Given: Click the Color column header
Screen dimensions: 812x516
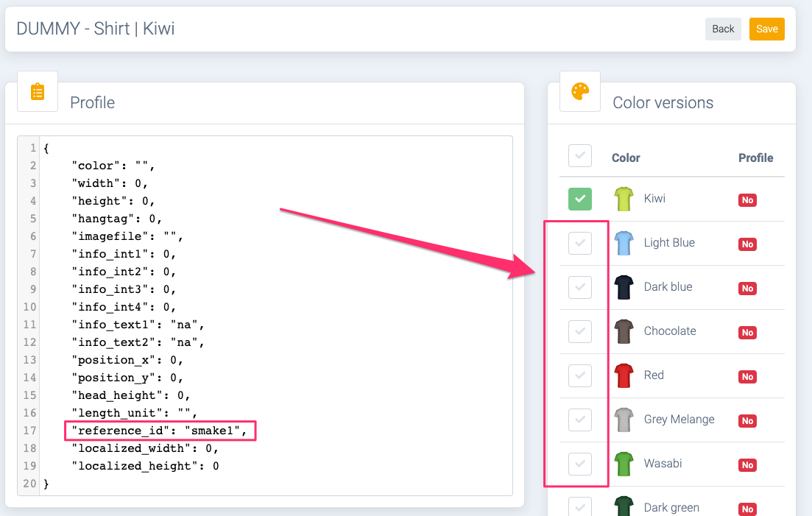Looking at the screenshot, I should [626, 158].
